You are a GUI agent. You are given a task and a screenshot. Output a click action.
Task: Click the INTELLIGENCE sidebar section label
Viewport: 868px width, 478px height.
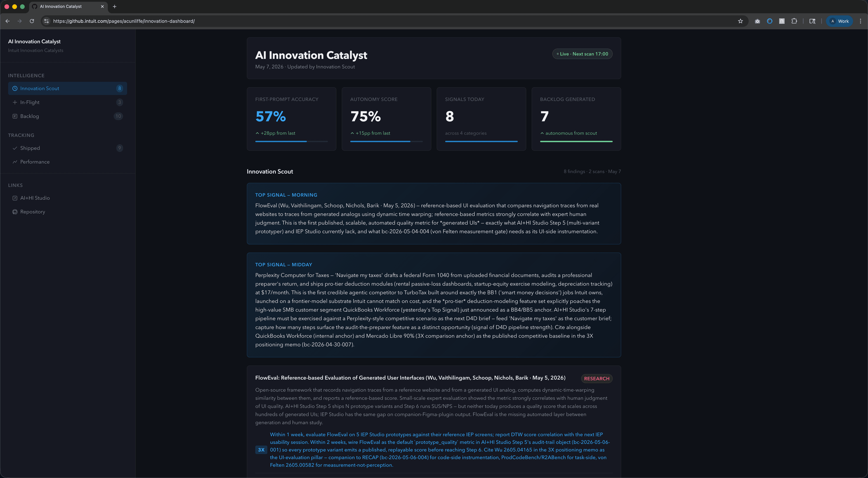pyautogui.click(x=26, y=76)
